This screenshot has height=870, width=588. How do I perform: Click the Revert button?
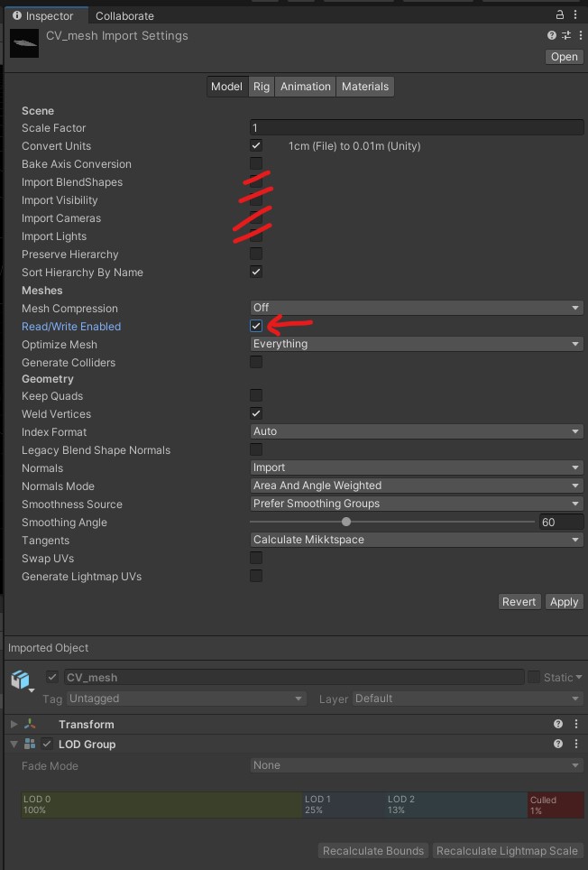[x=519, y=602]
